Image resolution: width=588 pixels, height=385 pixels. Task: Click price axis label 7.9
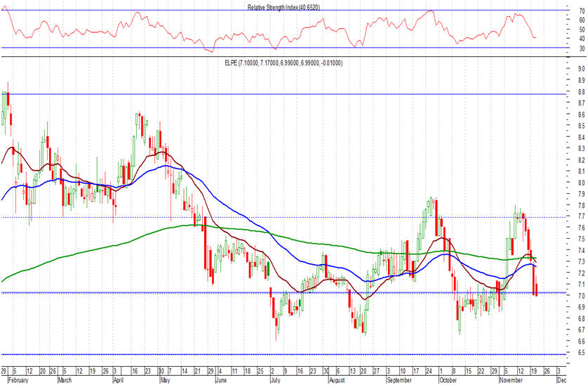(581, 194)
